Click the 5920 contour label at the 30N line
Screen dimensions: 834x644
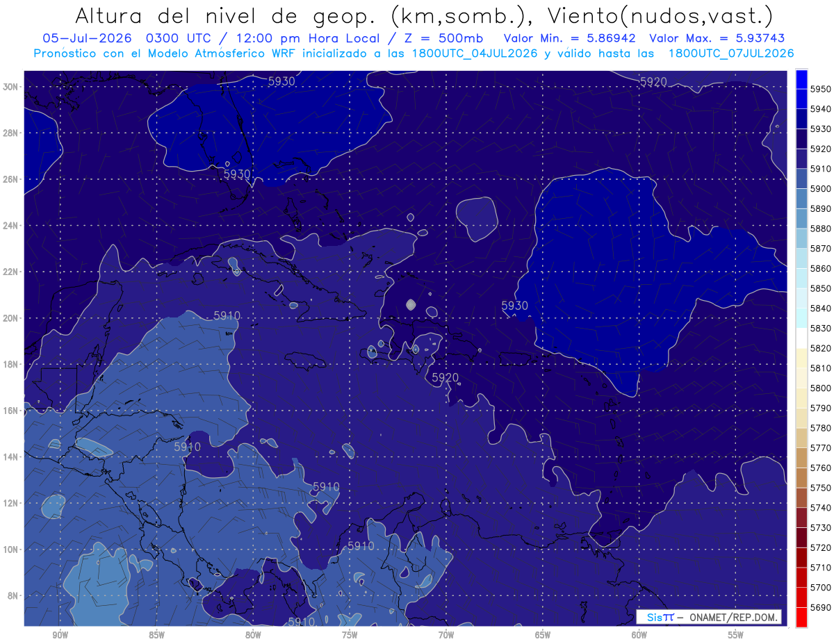tap(653, 82)
